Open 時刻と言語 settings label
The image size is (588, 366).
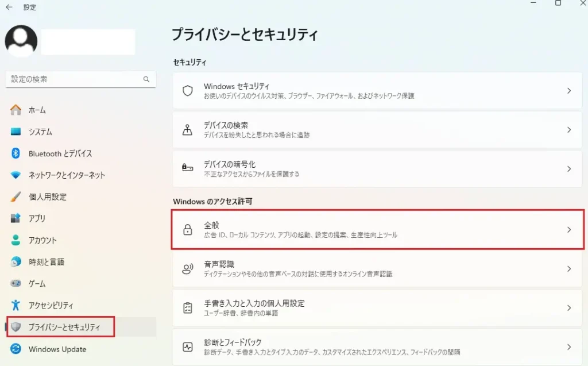point(47,262)
